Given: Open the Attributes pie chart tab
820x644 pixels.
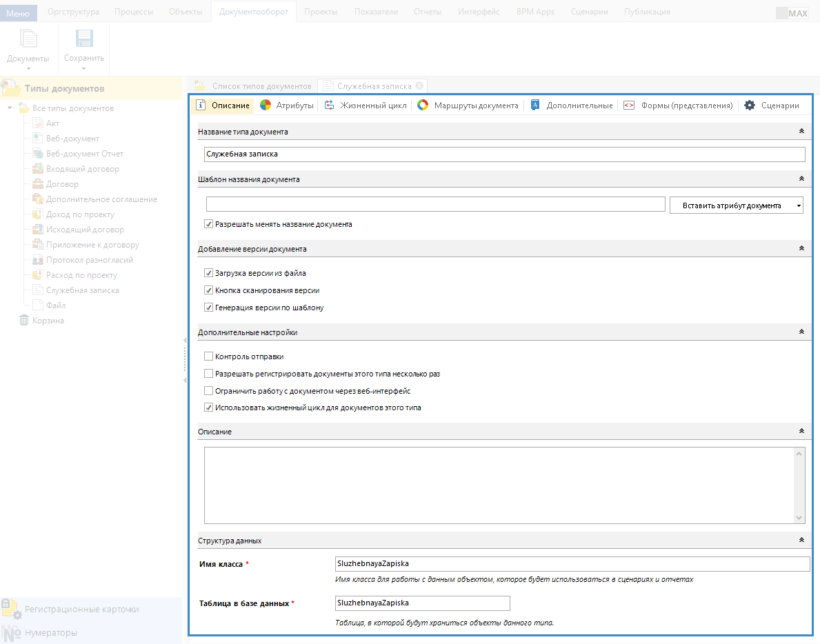Looking at the screenshot, I should 266,105.
